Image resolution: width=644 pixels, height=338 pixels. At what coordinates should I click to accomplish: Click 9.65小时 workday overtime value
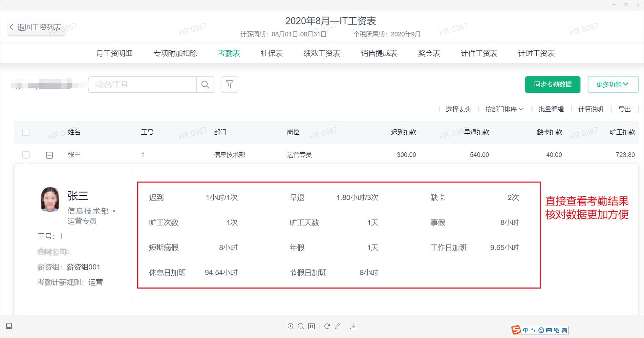click(x=505, y=247)
